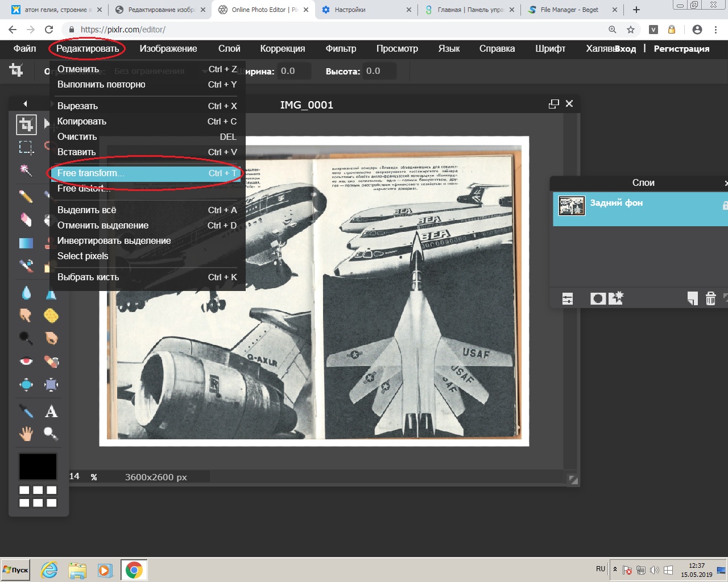
Task: Create a new layer in Слои panel
Action: tap(692, 298)
